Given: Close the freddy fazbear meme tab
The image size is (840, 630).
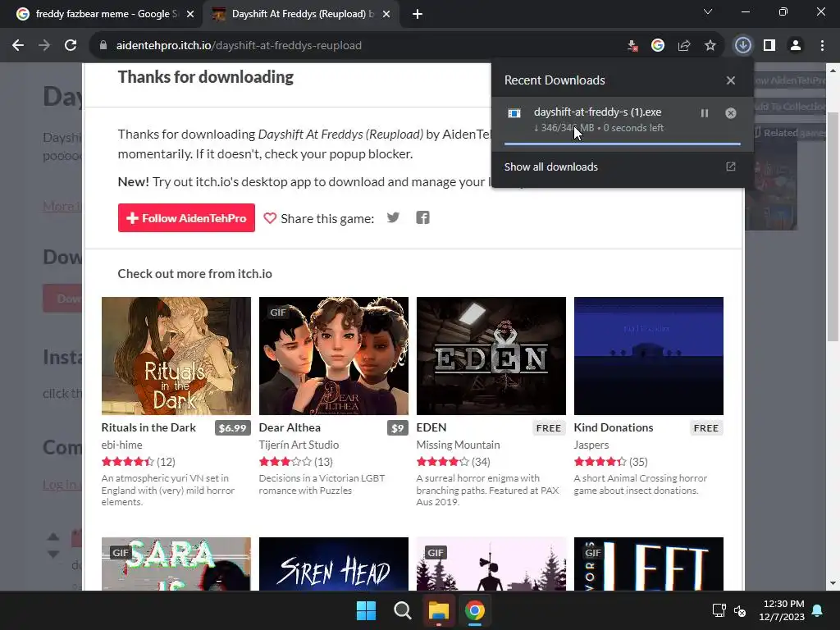Looking at the screenshot, I should [x=190, y=15].
